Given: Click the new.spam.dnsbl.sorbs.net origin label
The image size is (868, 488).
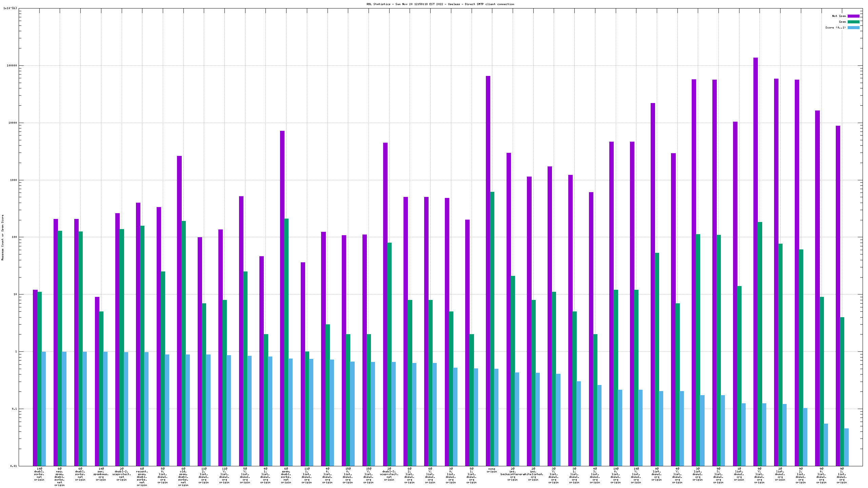Looking at the screenshot, I should [x=60, y=477].
